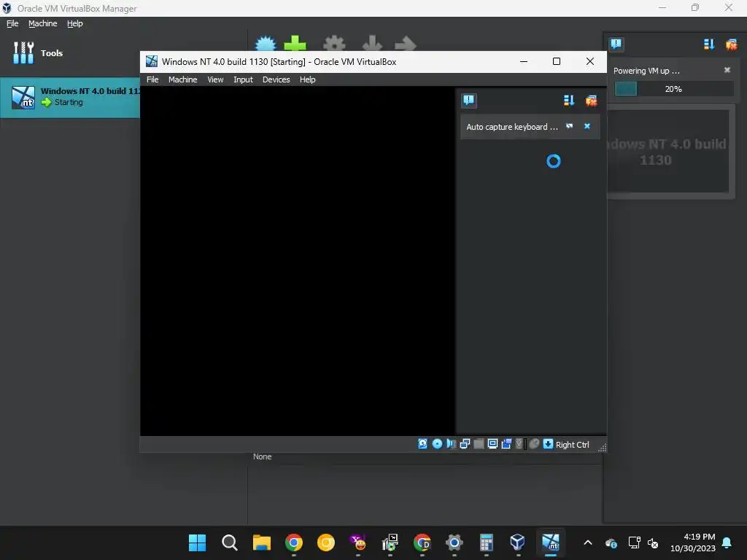Image resolution: width=747 pixels, height=560 pixels.
Task: Open Google Chrome from taskbar
Action: 294,542
